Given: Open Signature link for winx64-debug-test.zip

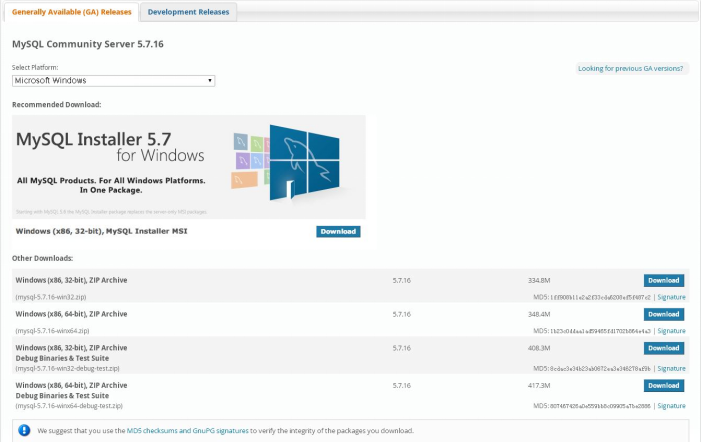Looking at the screenshot, I should [x=671, y=406].
